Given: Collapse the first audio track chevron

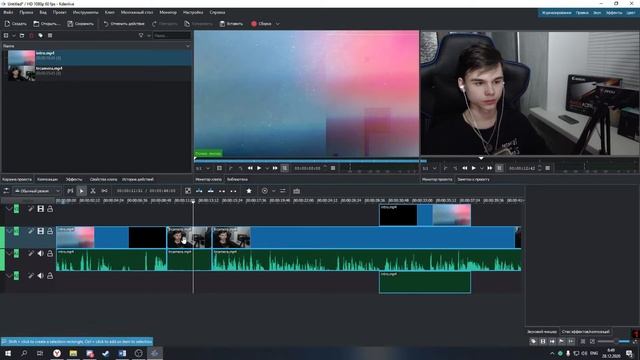Looking at the screenshot, I should click(9, 253).
